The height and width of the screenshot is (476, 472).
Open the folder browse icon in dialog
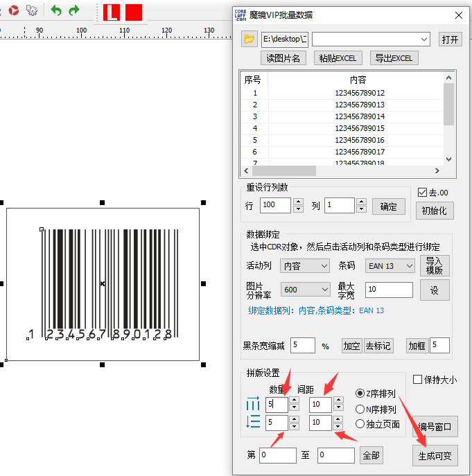(250, 39)
